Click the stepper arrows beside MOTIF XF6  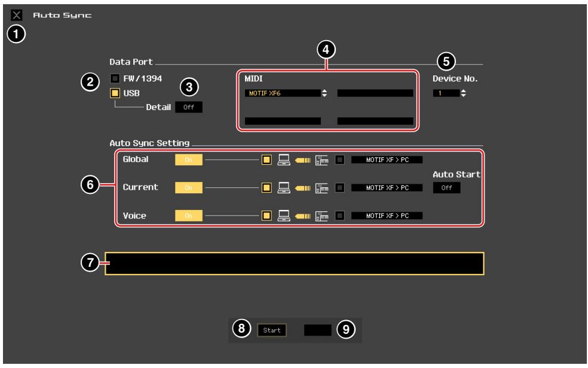(x=324, y=93)
